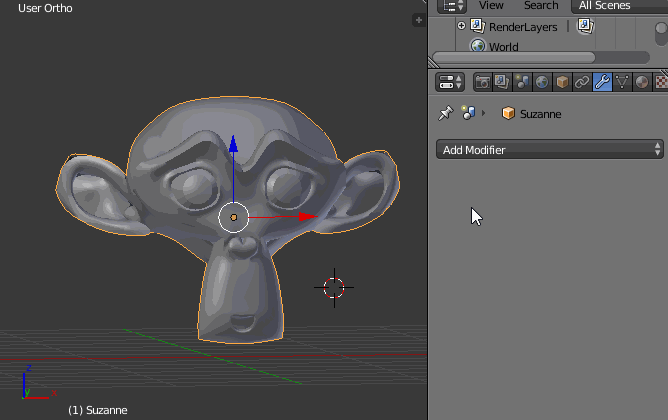Open the All Scenes display mode dropdown

(x=619, y=6)
